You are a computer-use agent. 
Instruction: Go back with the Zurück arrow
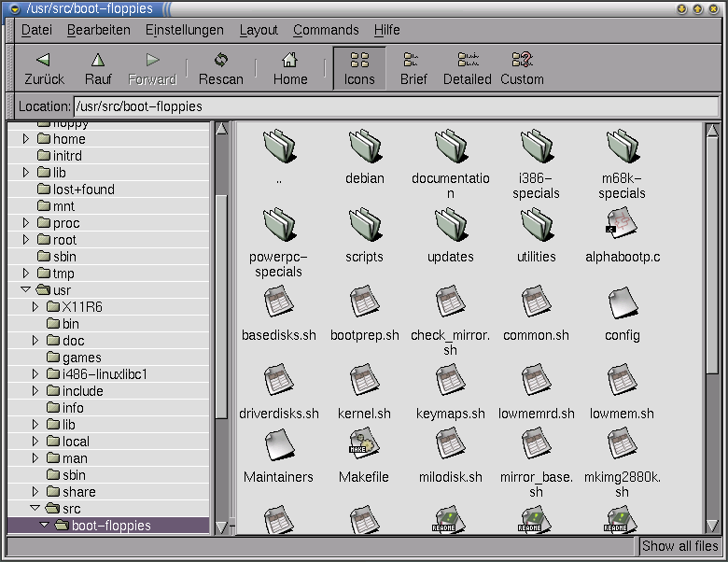click(44, 69)
